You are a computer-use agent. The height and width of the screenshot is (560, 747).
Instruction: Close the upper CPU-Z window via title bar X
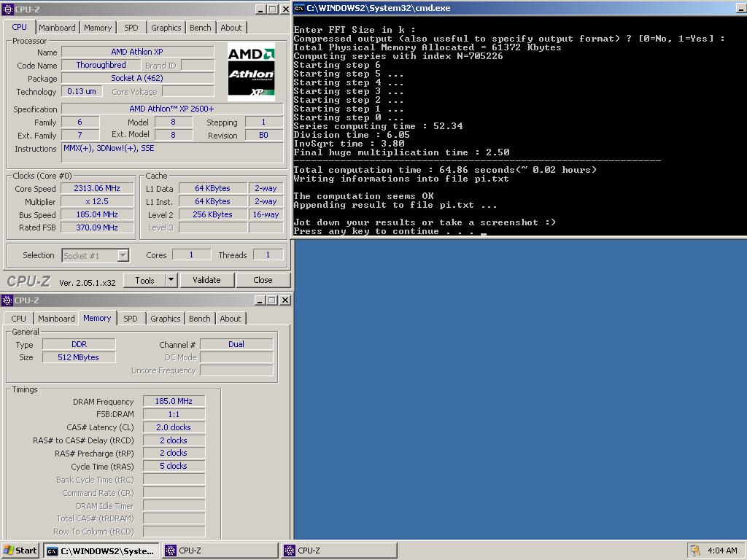pyautogui.click(x=285, y=9)
